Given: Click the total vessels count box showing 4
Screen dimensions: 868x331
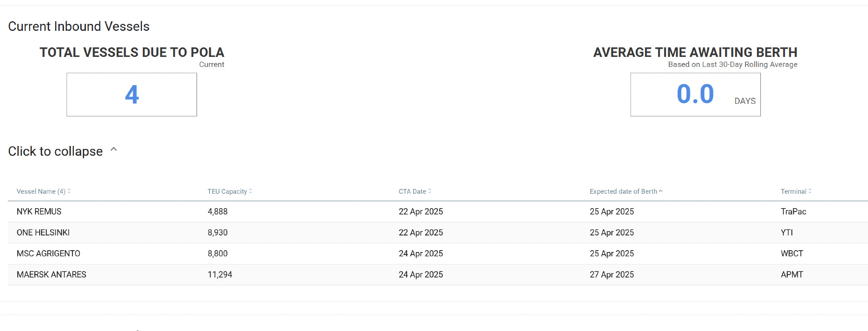Looking at the screenshot, I should pos(132,94).
